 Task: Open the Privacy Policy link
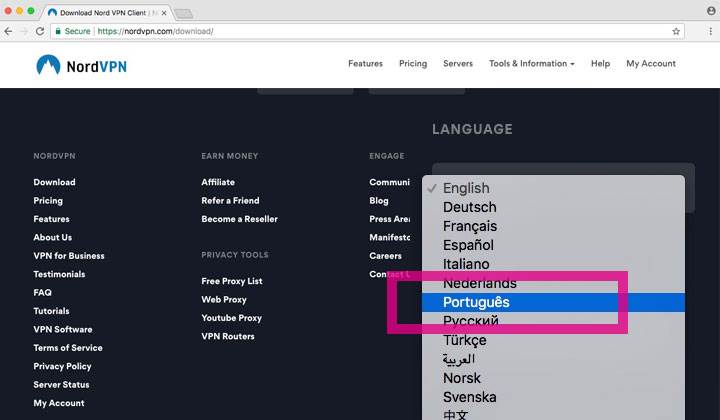click(x=62, y=366)
